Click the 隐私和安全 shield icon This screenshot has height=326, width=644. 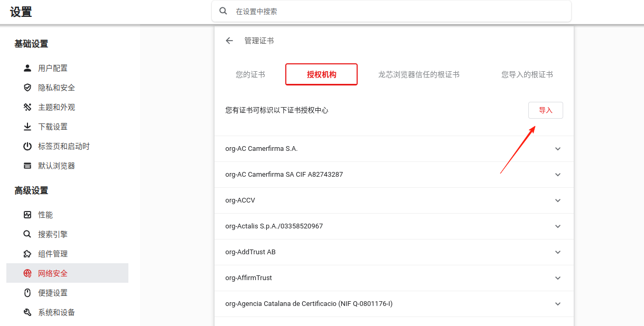pyautogui.click(x=27, y=88)
